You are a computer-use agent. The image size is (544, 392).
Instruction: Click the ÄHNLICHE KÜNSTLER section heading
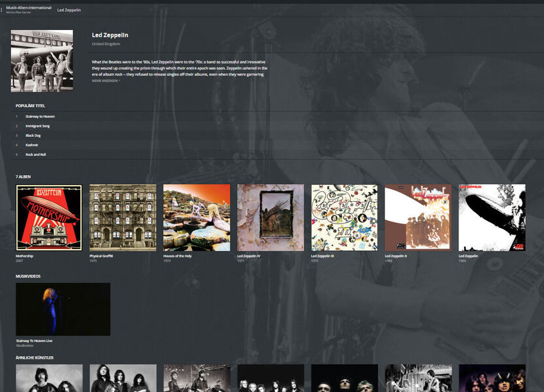click(x=35, y=357)
